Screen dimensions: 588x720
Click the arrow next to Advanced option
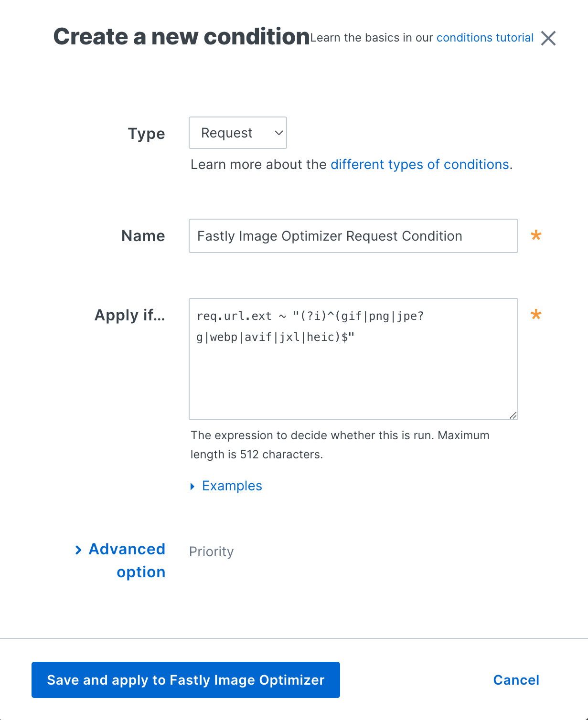[x=79, y=550]
